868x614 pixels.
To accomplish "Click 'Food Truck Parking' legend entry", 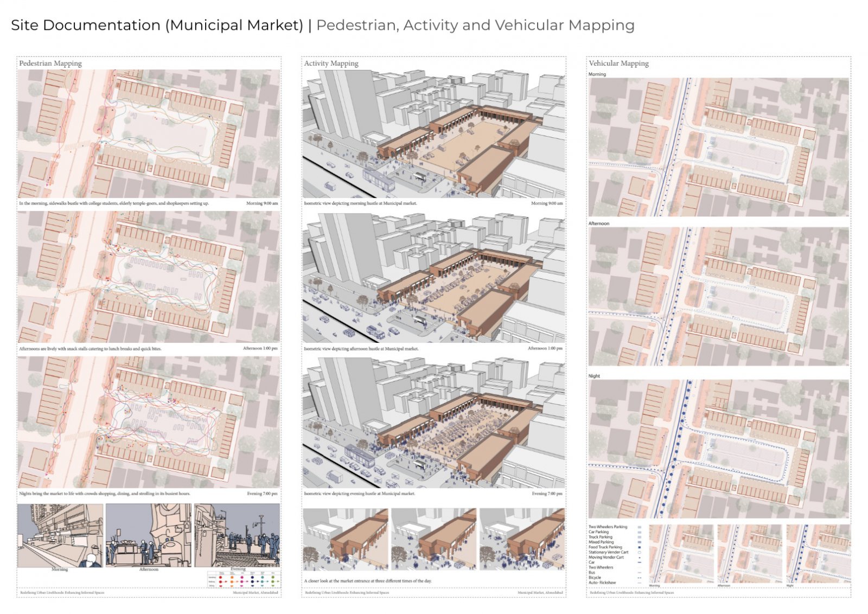I will click(x=605, y=547).
